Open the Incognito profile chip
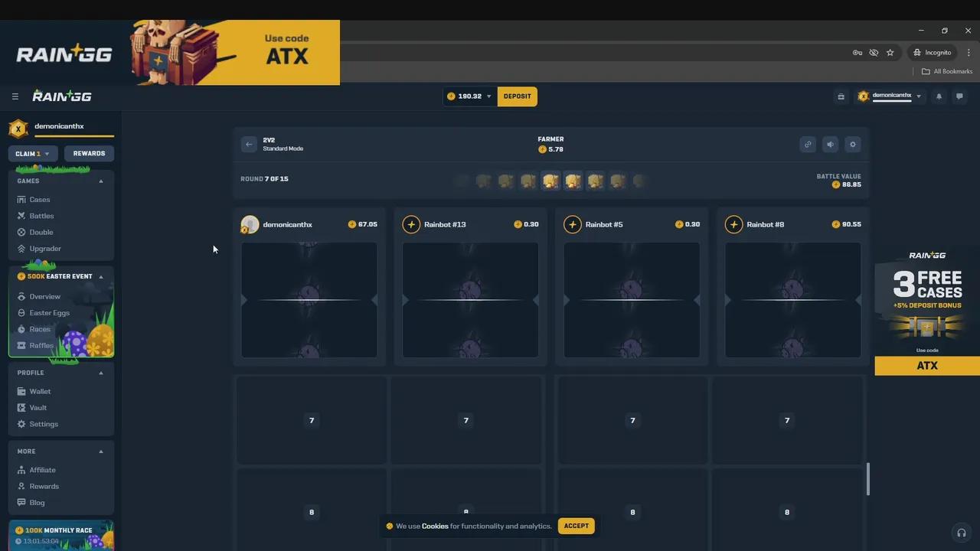The image size is (980, 551). tap(932, 53)
